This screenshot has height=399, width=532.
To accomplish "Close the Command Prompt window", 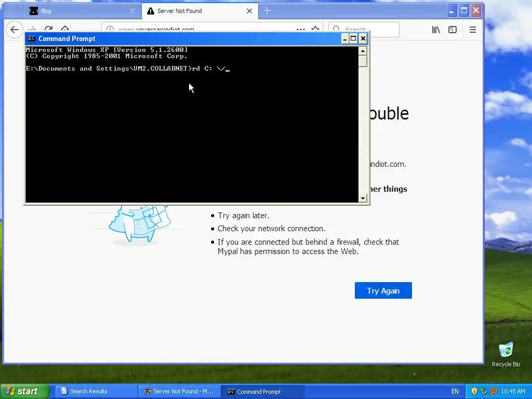I will click(x=363, y=38).
